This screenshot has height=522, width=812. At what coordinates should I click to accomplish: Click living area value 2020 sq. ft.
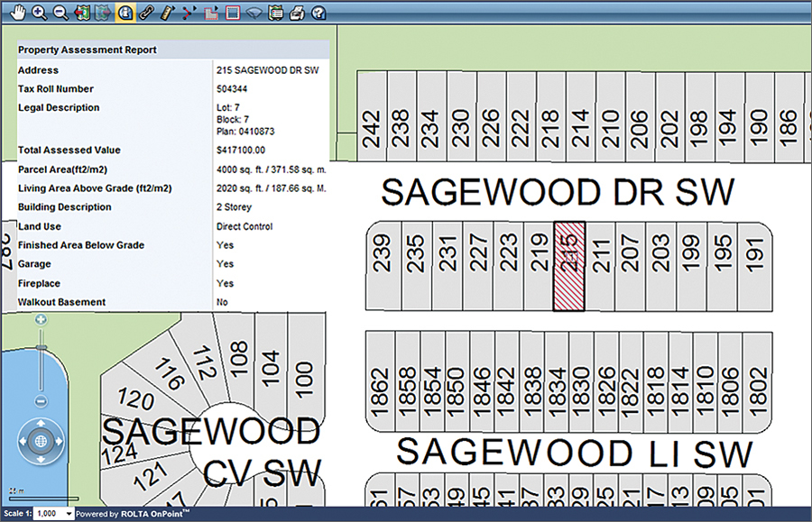tap(272, 188)
